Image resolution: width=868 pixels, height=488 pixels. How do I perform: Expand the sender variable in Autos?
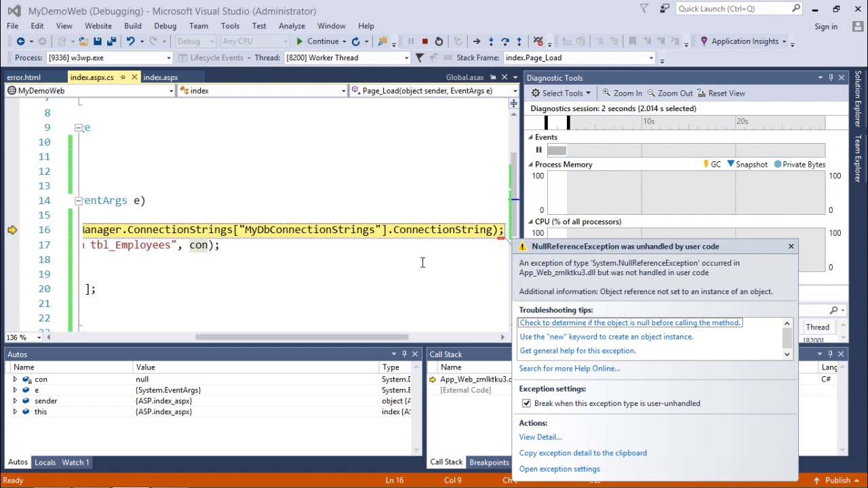point(15,401)
